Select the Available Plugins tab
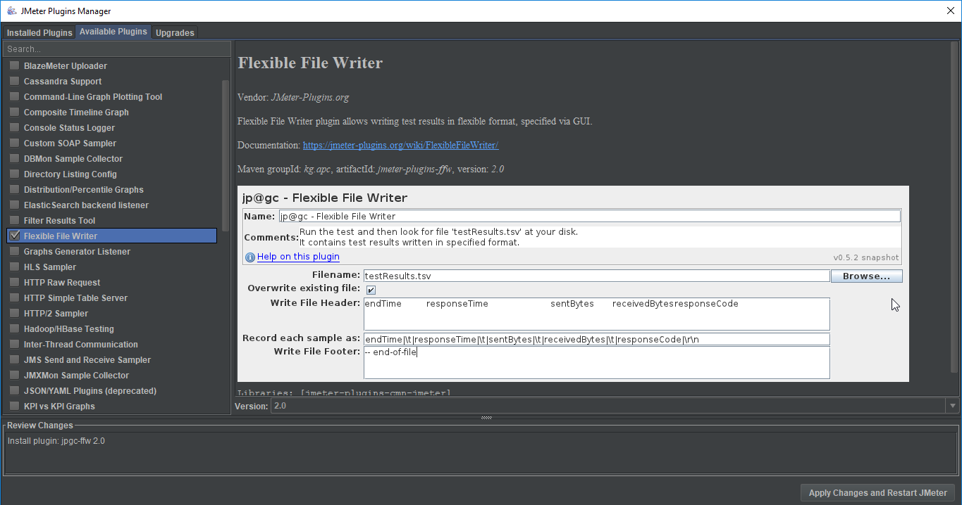This screenshot has height=505, width=962. [x=113, y=32]
